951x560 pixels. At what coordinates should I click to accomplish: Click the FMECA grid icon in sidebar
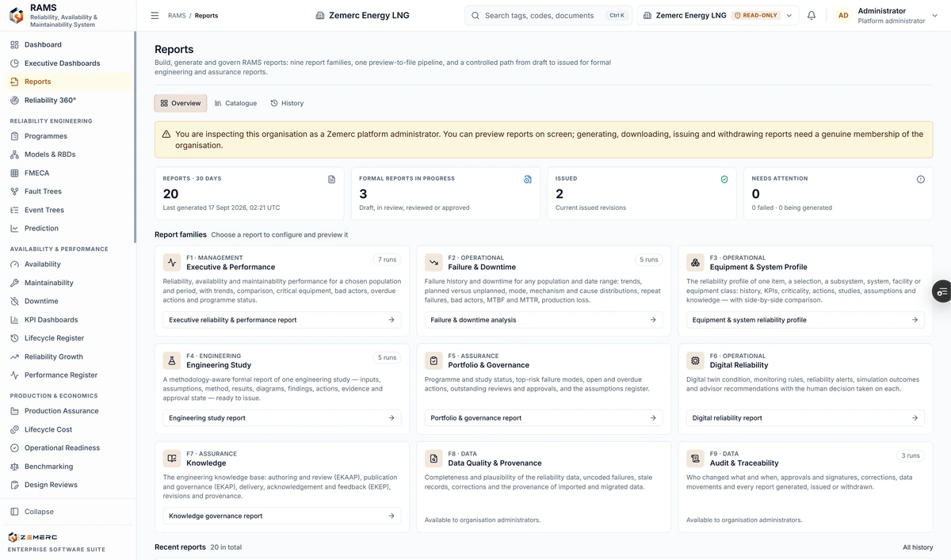click(15, 173)
